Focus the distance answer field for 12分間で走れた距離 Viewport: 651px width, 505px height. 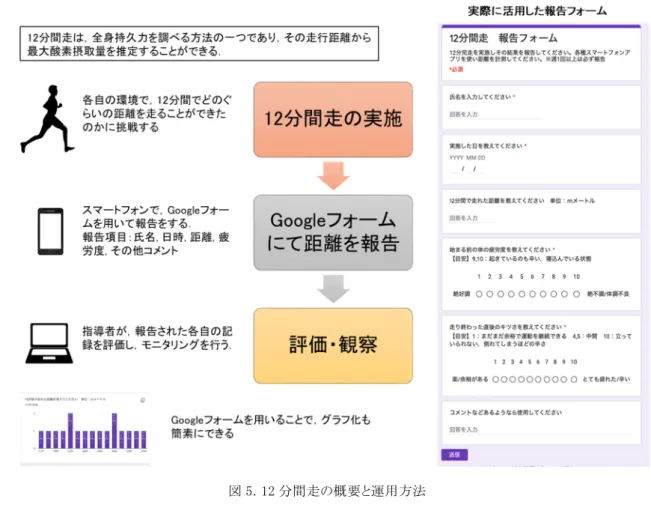(x=472, y=218)
